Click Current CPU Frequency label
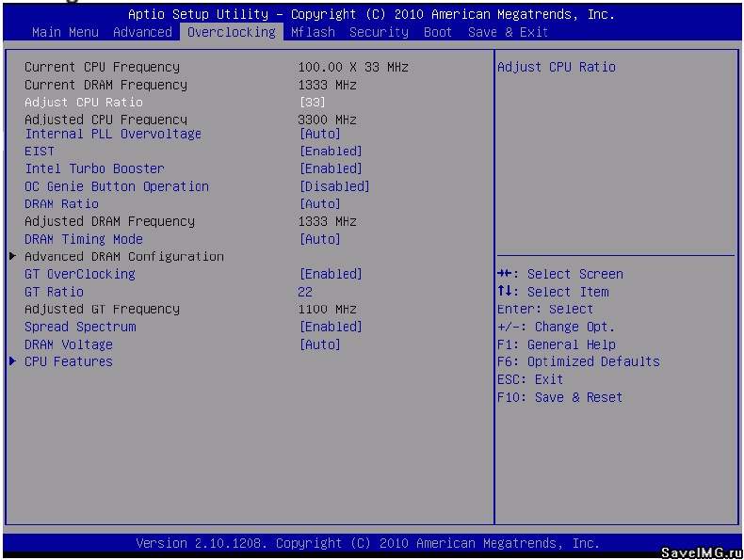Image resolution: width=744 pixels, height=560 pixels. click(x=102, y=67)
